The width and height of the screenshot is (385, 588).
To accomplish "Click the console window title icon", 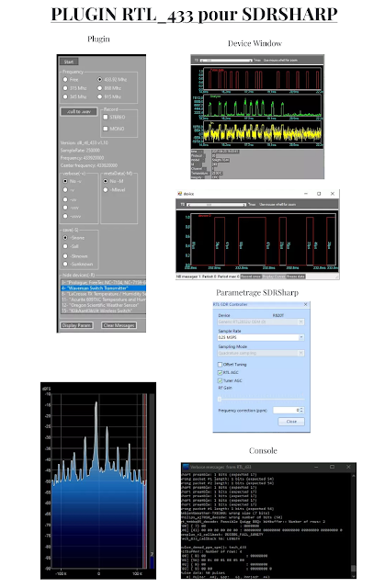I will [x=186, y=468].
